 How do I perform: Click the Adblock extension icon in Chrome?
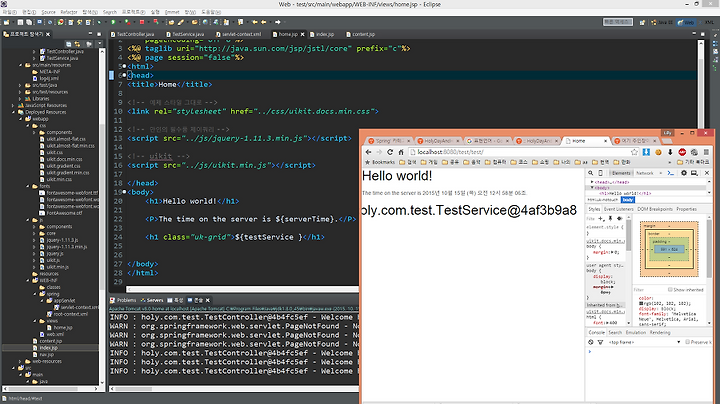pos(682,152)
